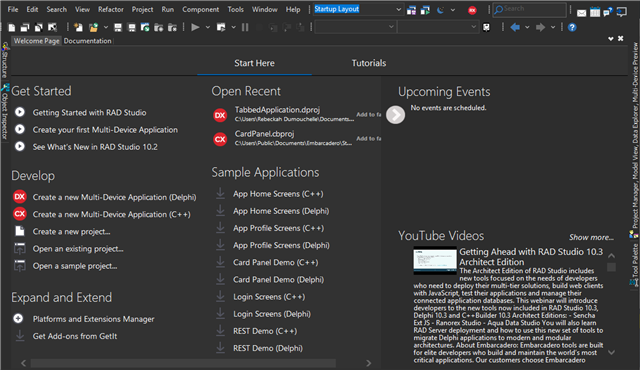Click the red RX toolbar icon
Viewport: 640px width, 370px height.
click(472, 11)
